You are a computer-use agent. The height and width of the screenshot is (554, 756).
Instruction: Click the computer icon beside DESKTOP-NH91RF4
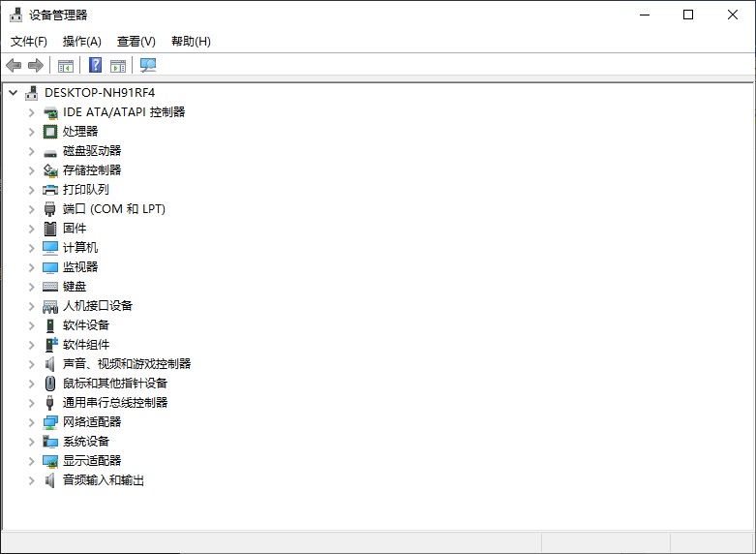[32, 93]
